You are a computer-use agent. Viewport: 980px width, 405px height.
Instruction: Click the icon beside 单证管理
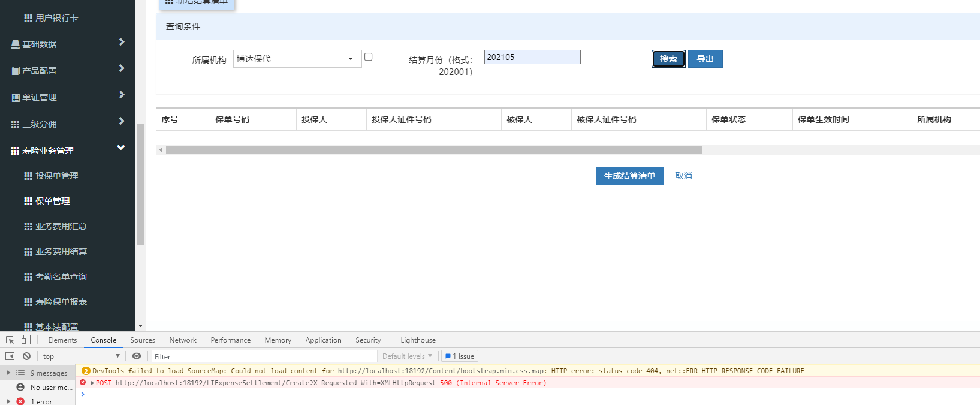point(16,97)
